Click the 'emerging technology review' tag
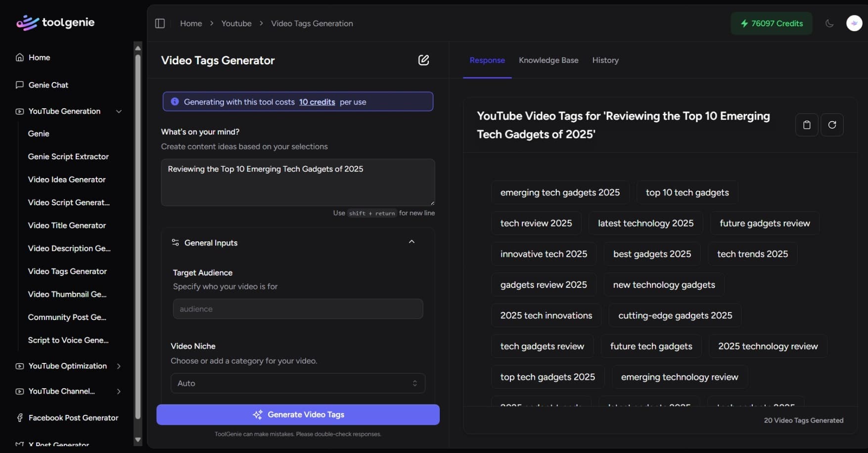This screenshot has height=453, width=868. 680,377
